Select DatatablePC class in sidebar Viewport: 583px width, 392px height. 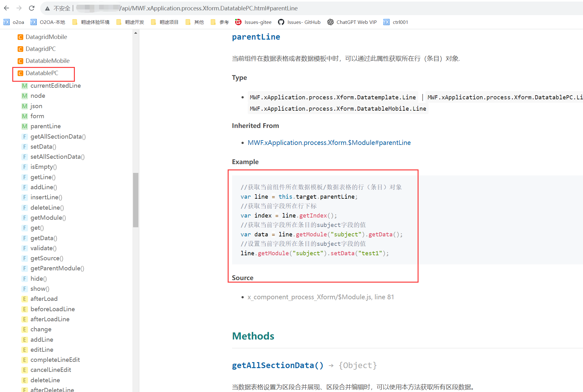(x=42, y=73)
